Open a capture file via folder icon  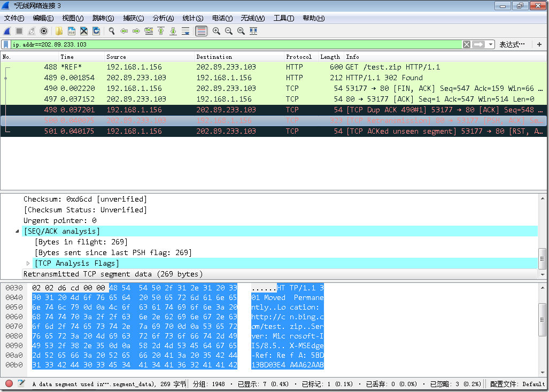click(x=59, y=31)
